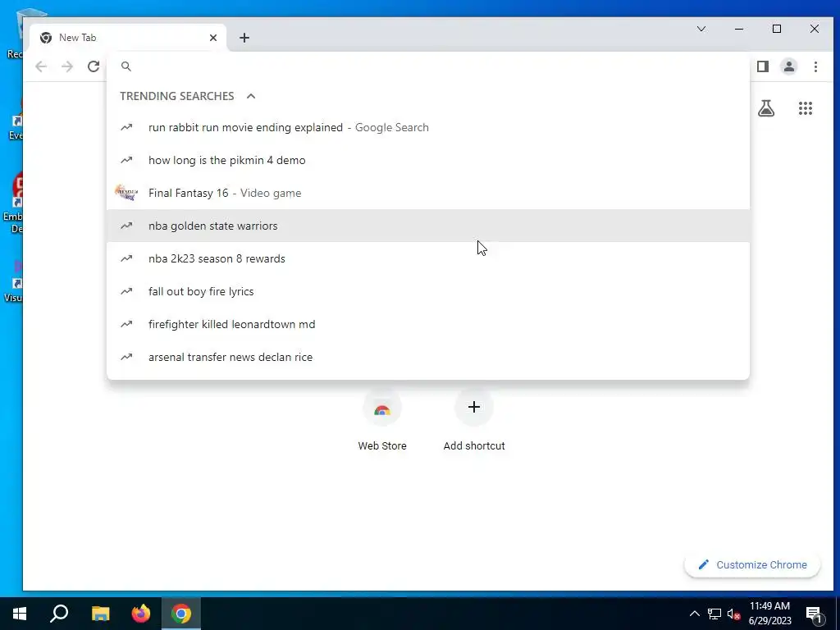Launch Firefox from the taskbar
This screenshot has width=840, height=630.
(x=141, y=614)
